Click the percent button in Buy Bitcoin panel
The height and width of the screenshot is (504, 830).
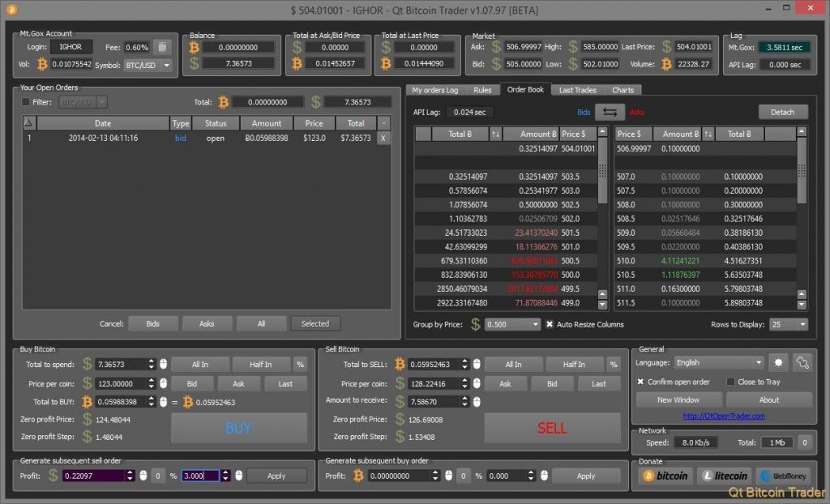(300, 365)
